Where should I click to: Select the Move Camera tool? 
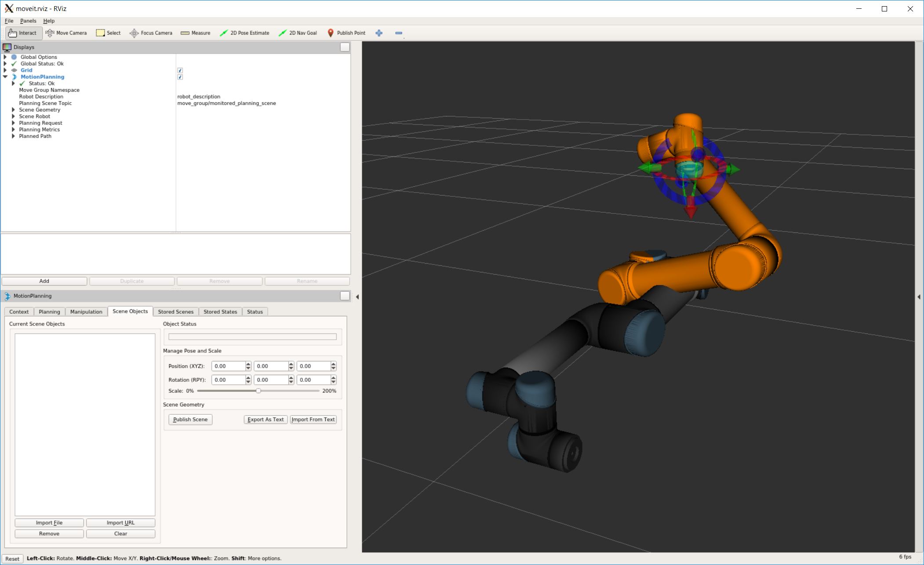[71, 33]
